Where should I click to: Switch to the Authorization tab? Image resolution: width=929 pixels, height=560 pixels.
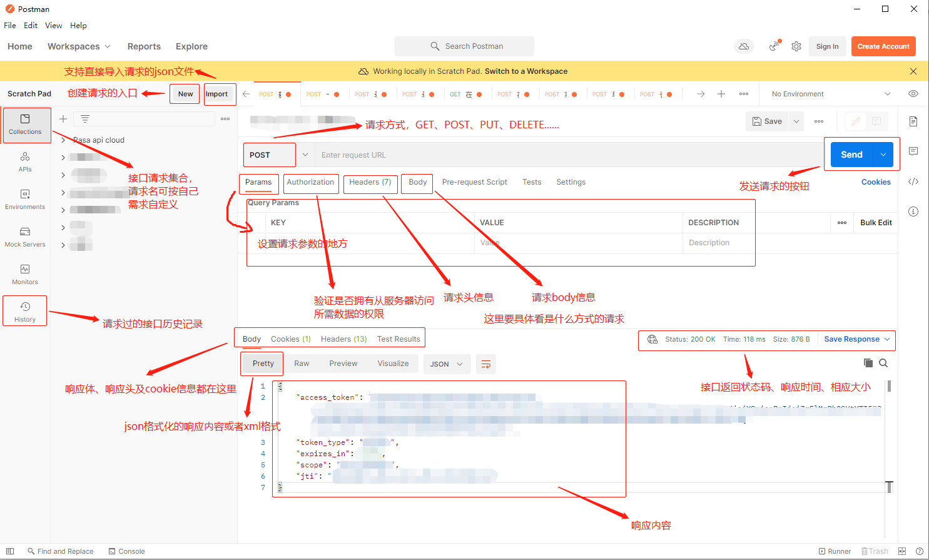point(310,182)
